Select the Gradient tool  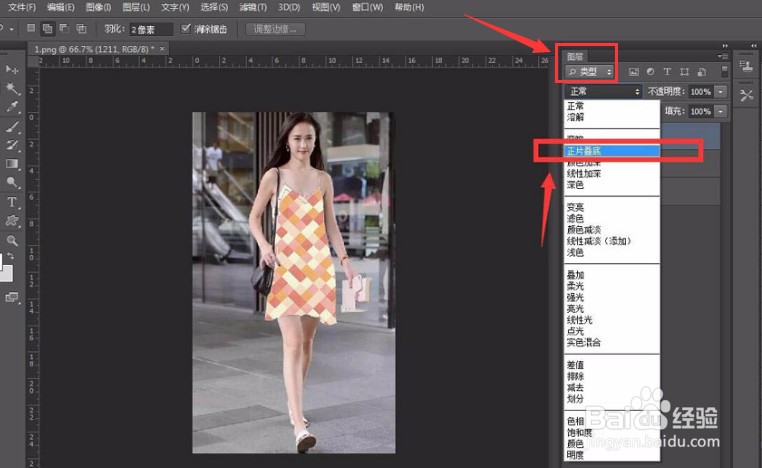point(12,164)
